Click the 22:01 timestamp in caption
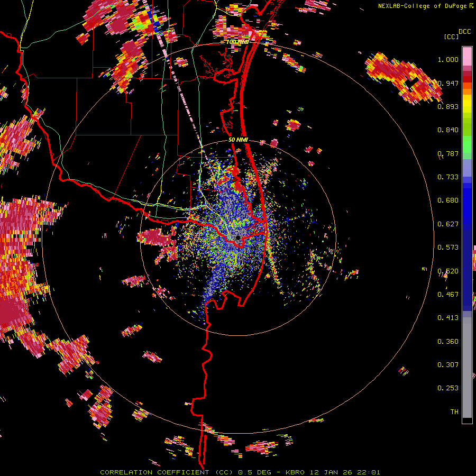 [368, 472]
